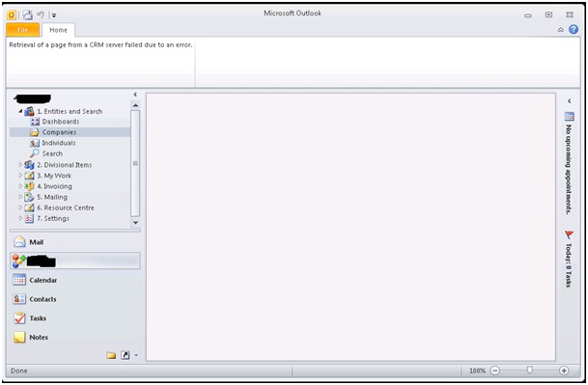Select 2. Divisional Items label

(64, 165)
